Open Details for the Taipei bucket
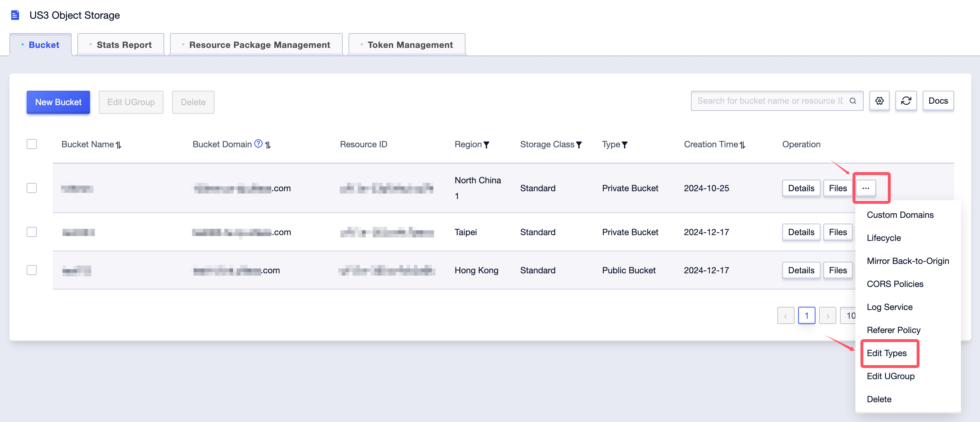This screenshot has height=422, width=980. (801, 232)
